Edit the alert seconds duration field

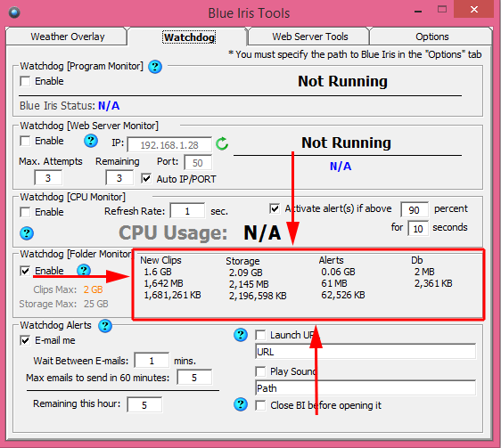(418, 229)
